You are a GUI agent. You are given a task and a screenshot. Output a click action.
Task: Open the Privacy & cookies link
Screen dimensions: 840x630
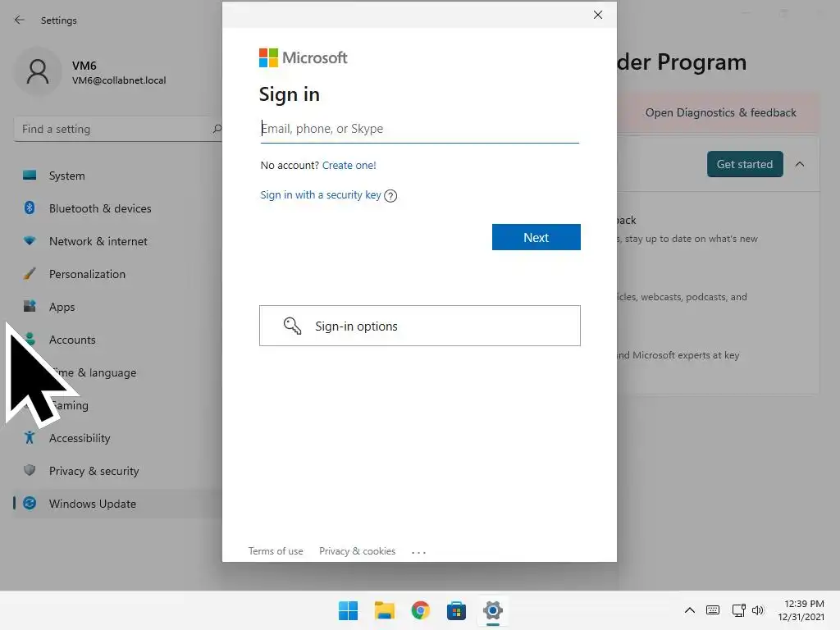[357, 551]
